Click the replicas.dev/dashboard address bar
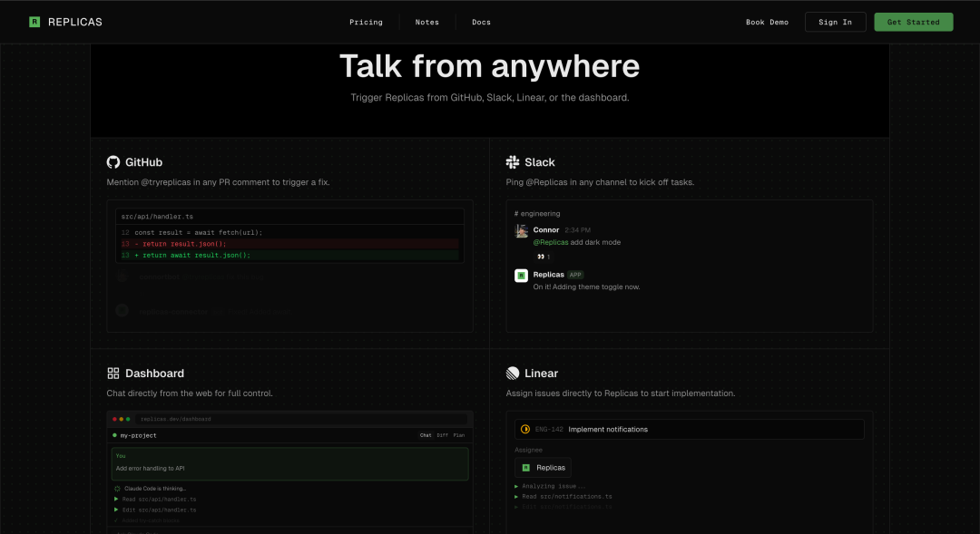 click(302, 419)
